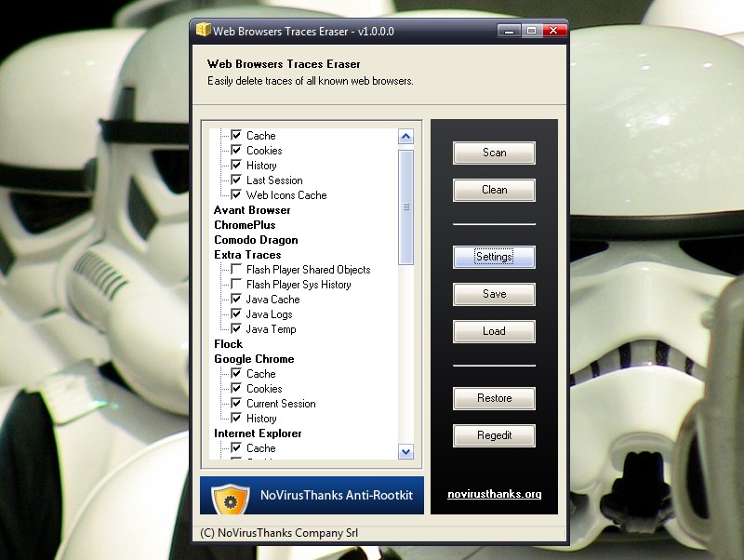The height and width of the screenshot is (560, 744).
Task: Click the Save button
Action: pyautogui.click(x=494, y=294)
